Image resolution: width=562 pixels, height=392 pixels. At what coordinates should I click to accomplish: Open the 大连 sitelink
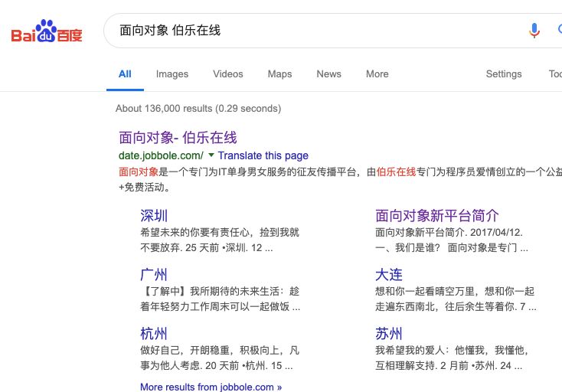pos(389,275)
